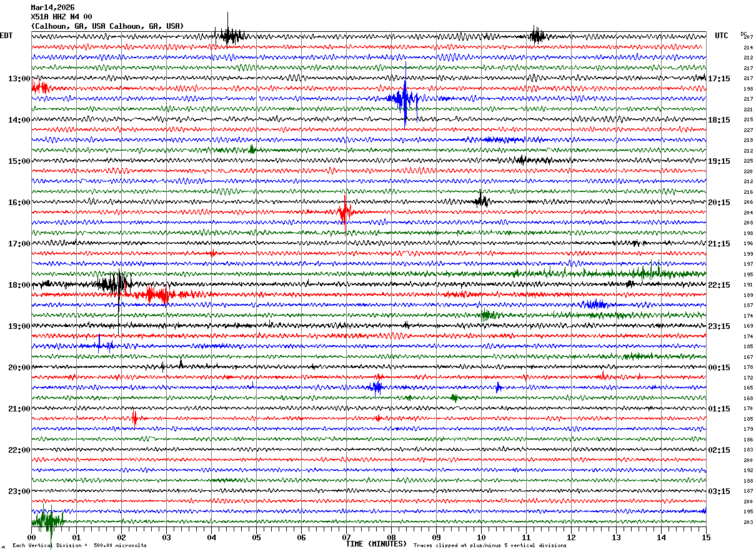This screenshot has width=756, height=554.
Task: Select the 23:15 UTC time label
Action: 719,326
